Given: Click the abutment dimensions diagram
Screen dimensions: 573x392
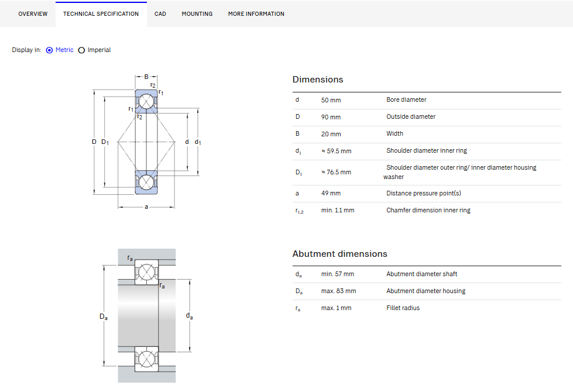Looking at the screenshot, I should tap(146, 315).
